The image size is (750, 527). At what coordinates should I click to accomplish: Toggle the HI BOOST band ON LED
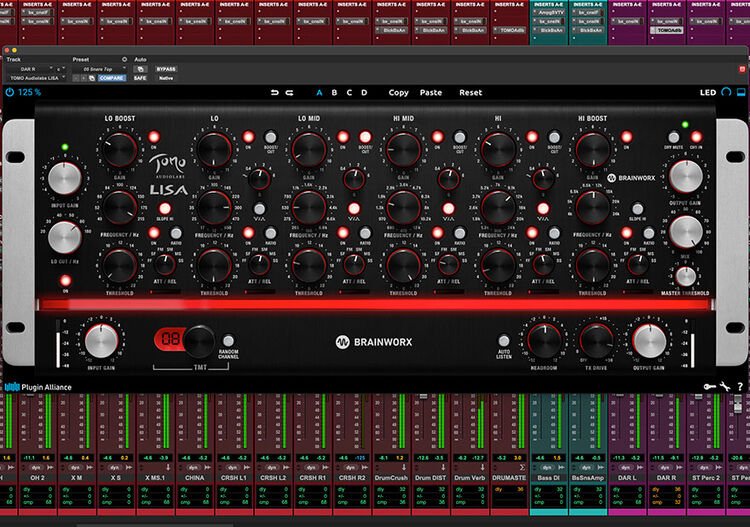tap(626, 137)
